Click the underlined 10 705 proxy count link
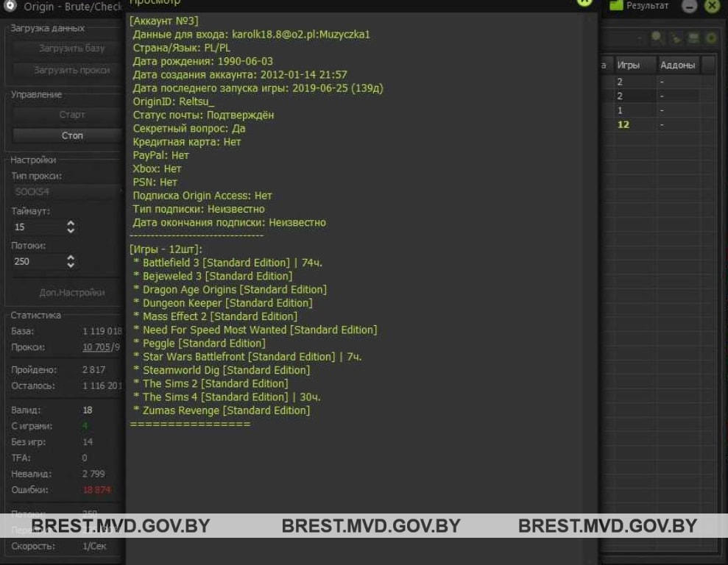Viewport: 728px width, 565px height. pyautogui.click(x=96, y=347)
